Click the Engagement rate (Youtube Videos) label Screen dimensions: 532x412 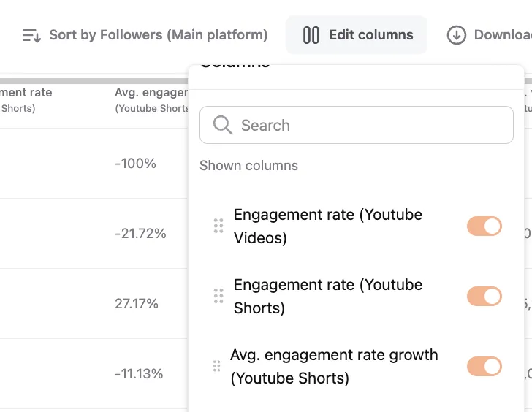328,226
